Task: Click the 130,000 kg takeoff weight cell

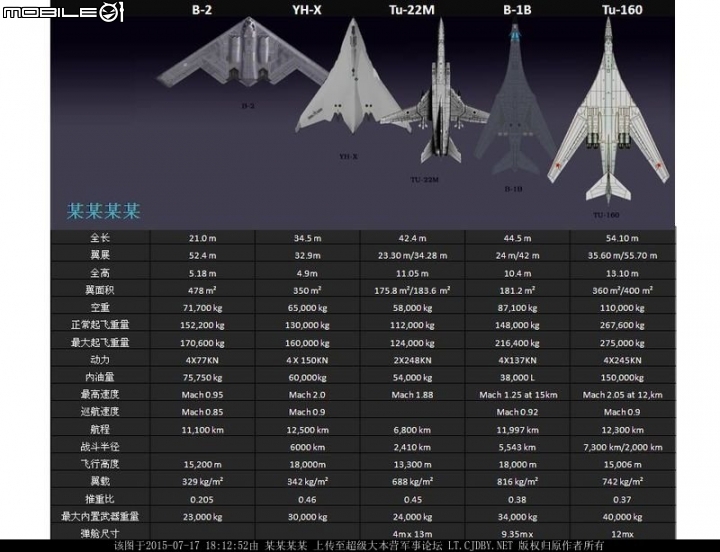Action: [x=308, y=325]
